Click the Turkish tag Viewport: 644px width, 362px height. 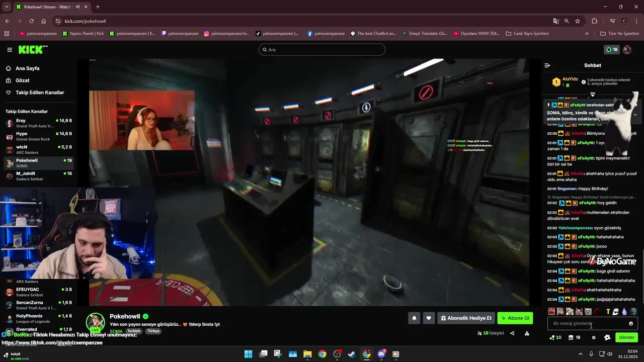[x=133, y=331]
